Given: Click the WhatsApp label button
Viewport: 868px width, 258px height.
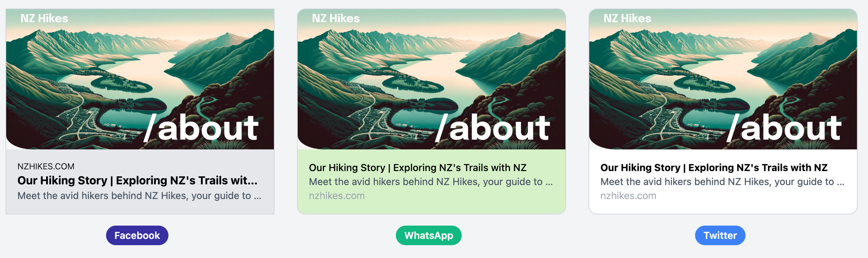Looking at the screenshot, I should (429, 235).
